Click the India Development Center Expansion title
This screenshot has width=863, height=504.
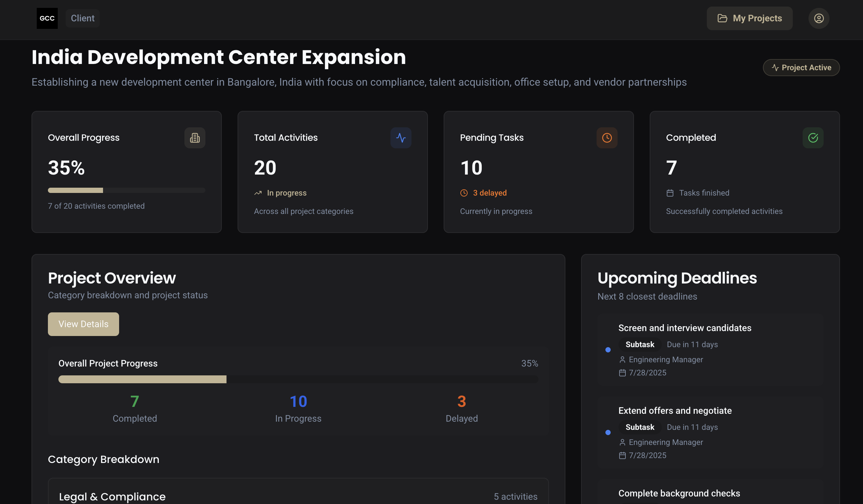[x=219, y=57]
